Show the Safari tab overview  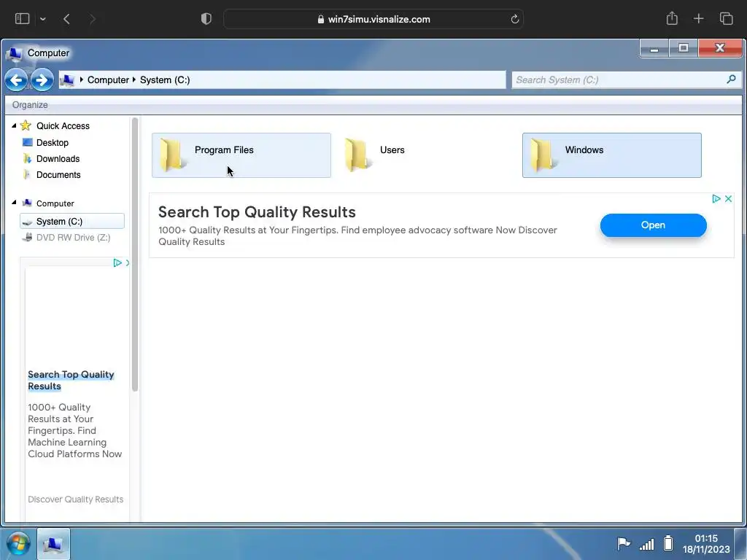pos(726,18)
